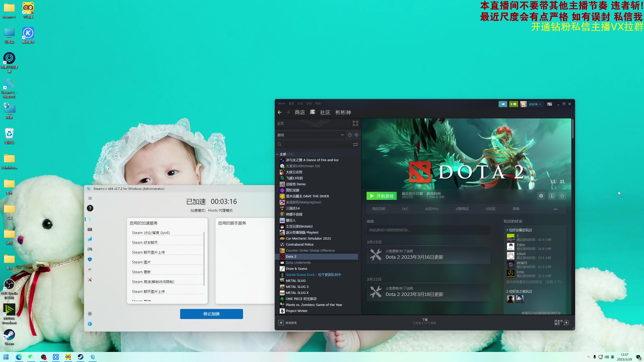Go back in Steam navigation

click(280, 112)
